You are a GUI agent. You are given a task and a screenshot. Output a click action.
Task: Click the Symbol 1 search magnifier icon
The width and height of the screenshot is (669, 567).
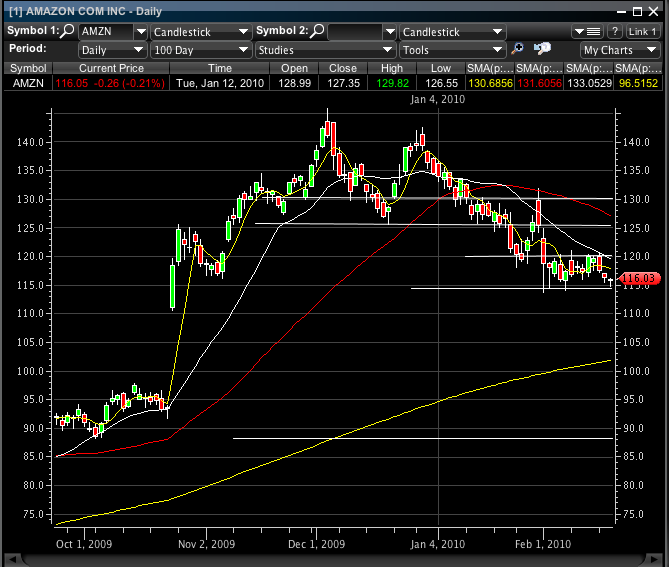point(68,31)
